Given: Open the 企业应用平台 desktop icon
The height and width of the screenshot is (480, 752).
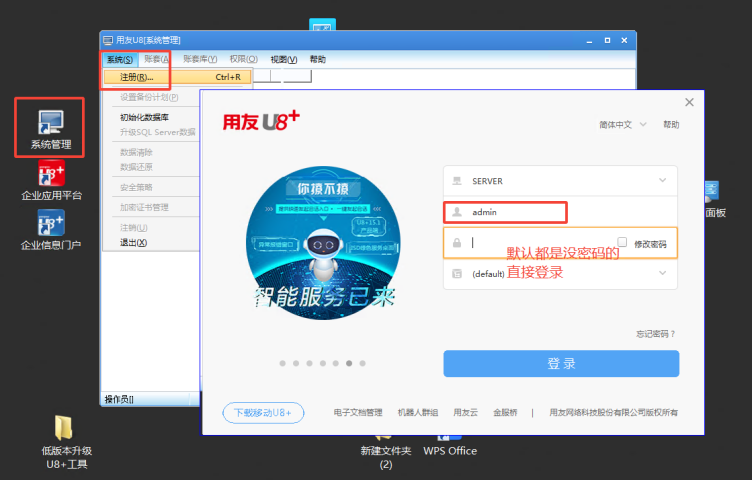Looking at the screenshot, I should click(x=51, y=180).
